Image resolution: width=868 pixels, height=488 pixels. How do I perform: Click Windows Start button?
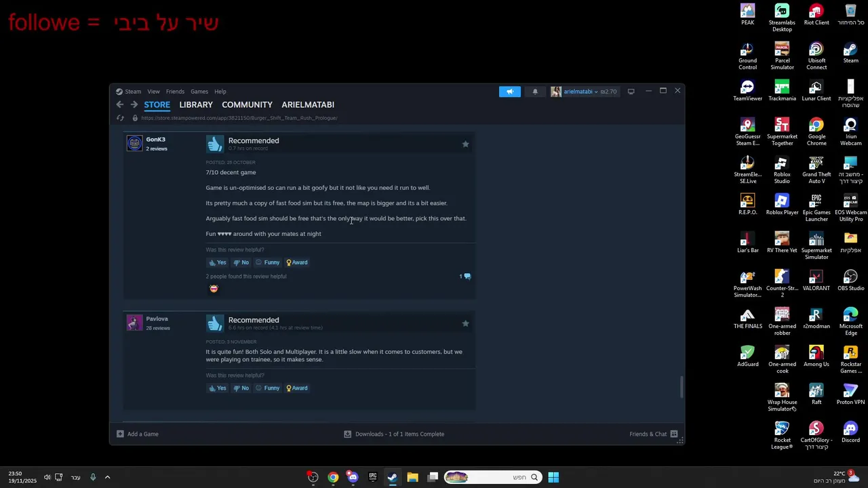pyautogui.click(x=553, y=477)
